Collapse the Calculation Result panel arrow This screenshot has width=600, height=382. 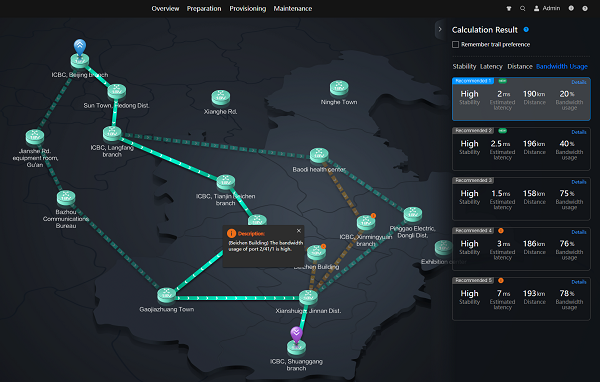[440, 29]
